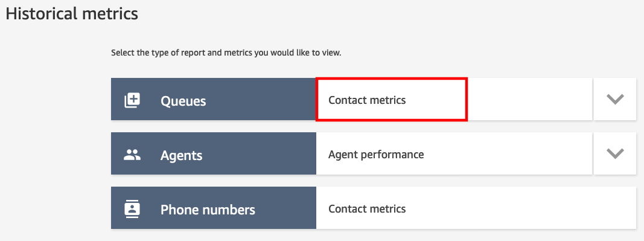Click the Phone numbers contact card icon

coord(132,209)
